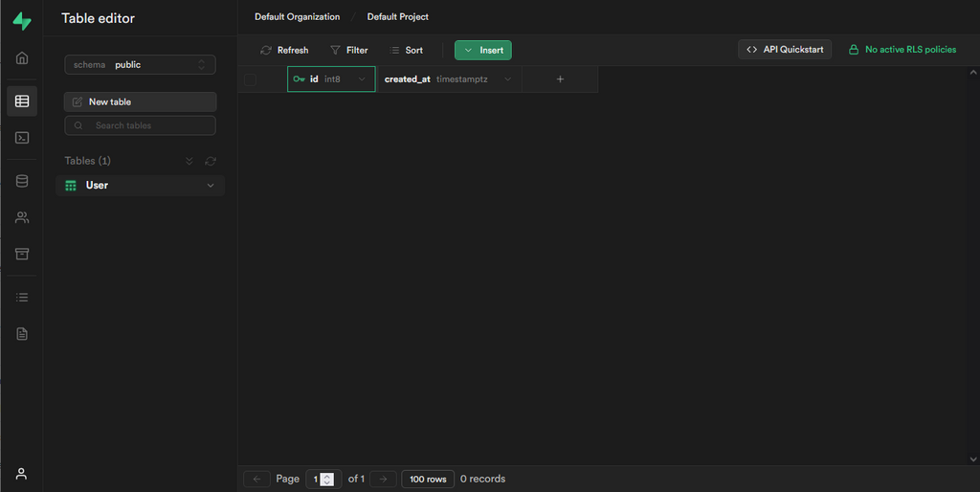Open the API docs document icon
Image resolution: width=980 pixels, height=492 pixels.
point(22,334)
